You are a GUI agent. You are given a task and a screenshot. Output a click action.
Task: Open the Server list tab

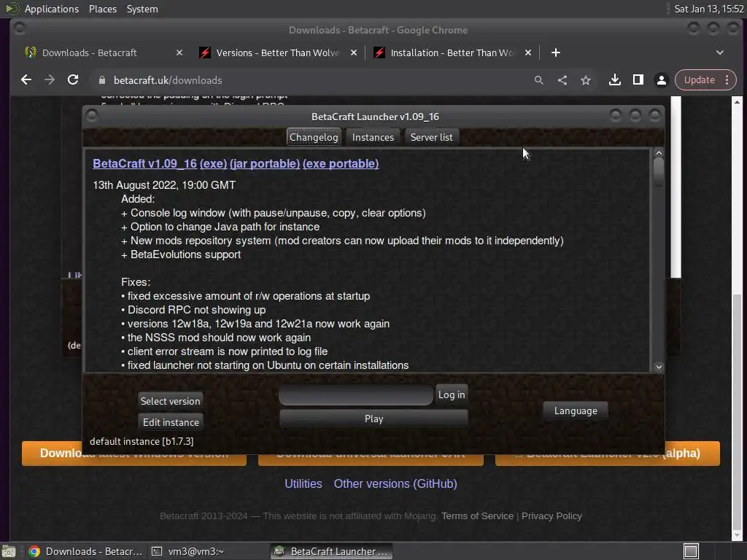tap(432, 137)
